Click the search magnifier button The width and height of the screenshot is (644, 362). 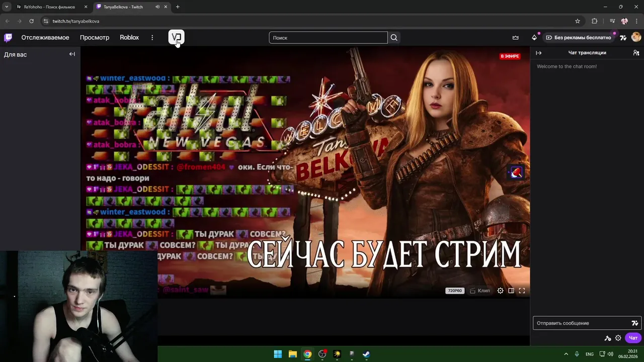(x=394, y=38)
